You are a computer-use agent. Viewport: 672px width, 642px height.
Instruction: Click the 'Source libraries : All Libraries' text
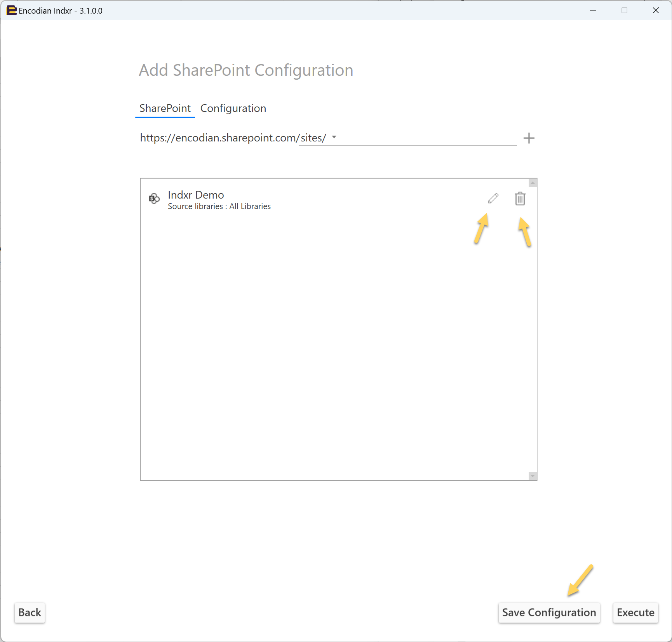coord(219,206)
